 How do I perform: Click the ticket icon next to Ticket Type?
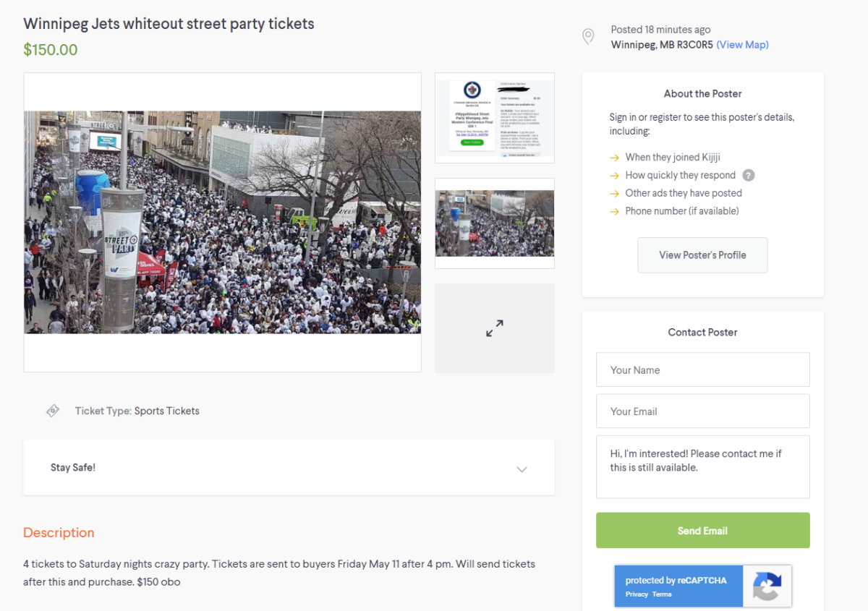click(x=53, y=410)
